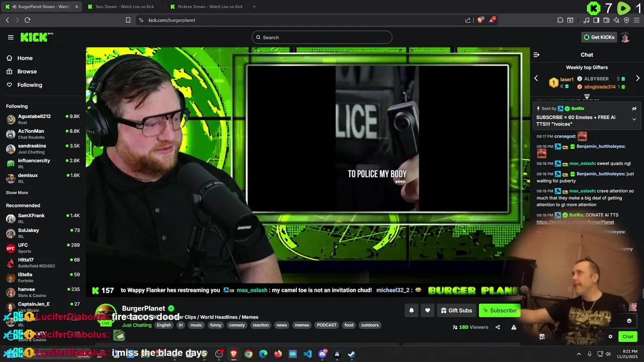
Task: Open UFC recommended channel
Action: tap(43, 248)
